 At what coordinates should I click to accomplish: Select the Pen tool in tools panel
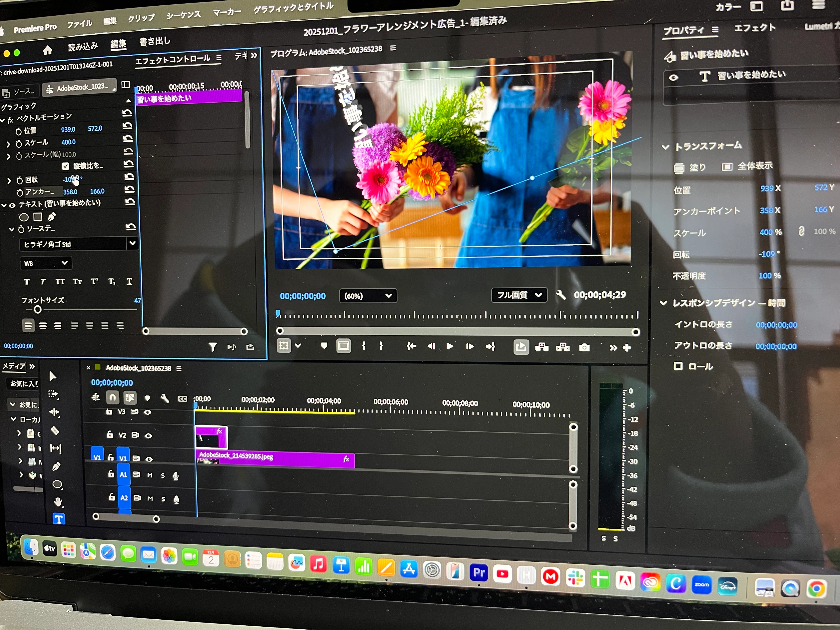click(56, 466)
